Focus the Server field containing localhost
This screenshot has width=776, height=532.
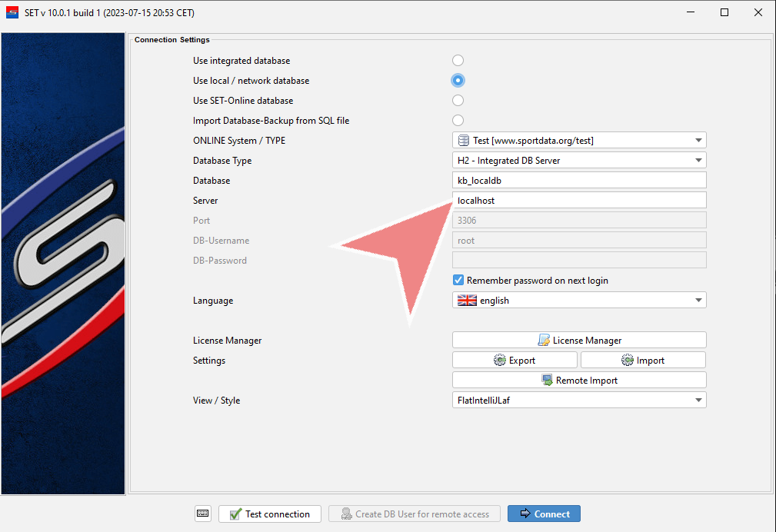[578, 201]
